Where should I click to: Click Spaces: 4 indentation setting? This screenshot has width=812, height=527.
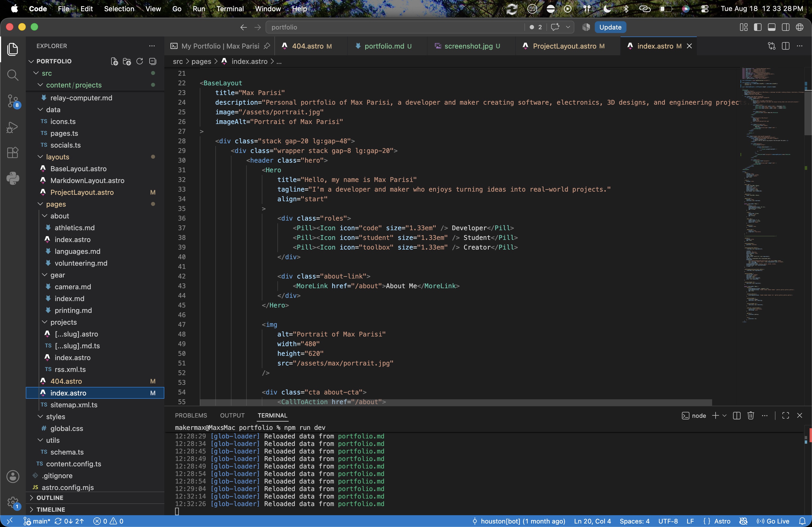pyautogui.click(x=634, y=521)
